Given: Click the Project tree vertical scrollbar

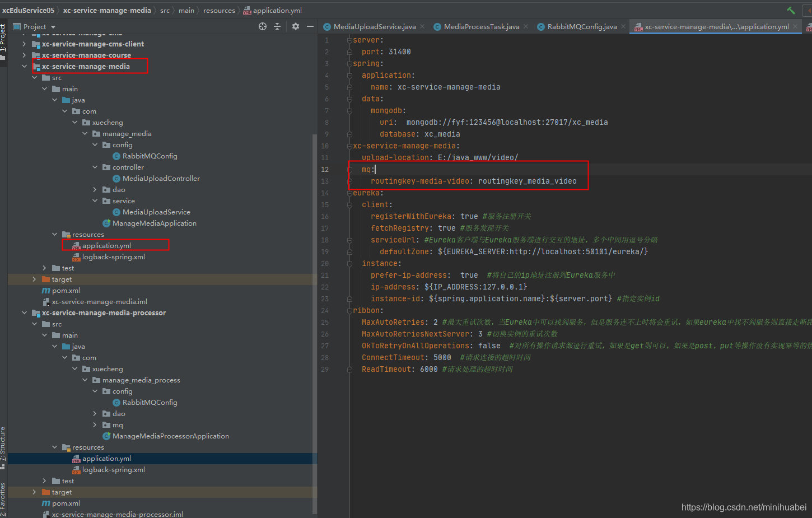Looking at the screenshot, I should (314, 325).
